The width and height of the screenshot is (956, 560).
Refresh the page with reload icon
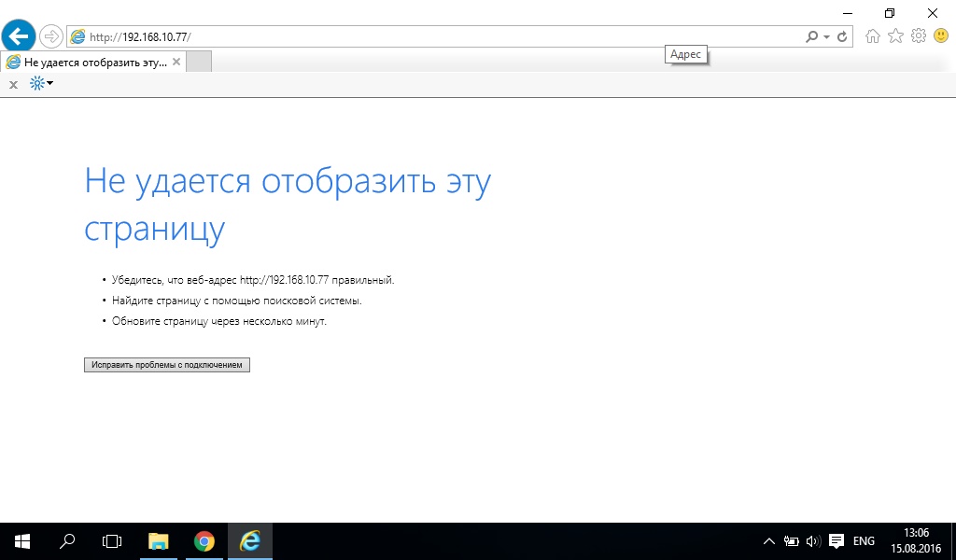[x=842, y=36]
